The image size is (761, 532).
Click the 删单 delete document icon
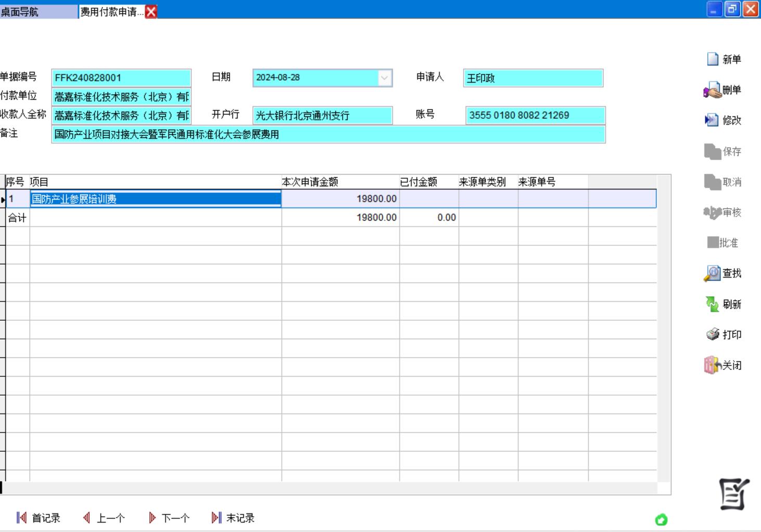pos(713,90)
